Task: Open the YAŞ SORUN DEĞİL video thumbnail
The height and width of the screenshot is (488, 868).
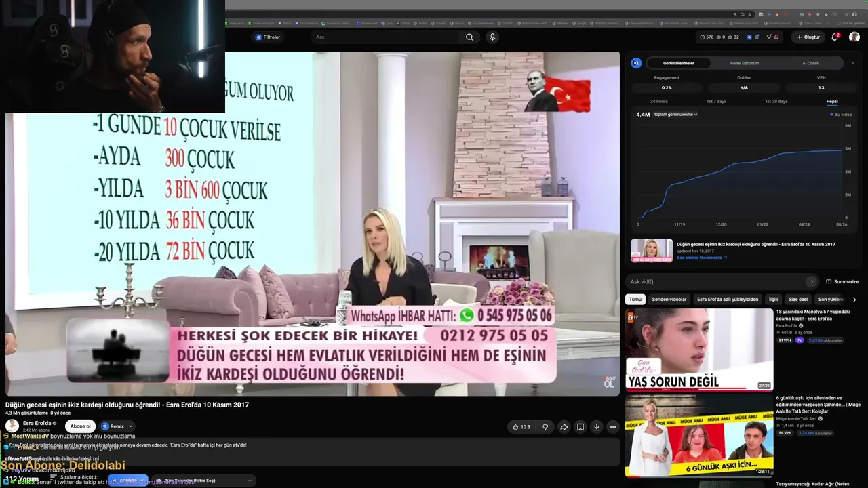Action: pyautogui.click(x=699, y=349)
